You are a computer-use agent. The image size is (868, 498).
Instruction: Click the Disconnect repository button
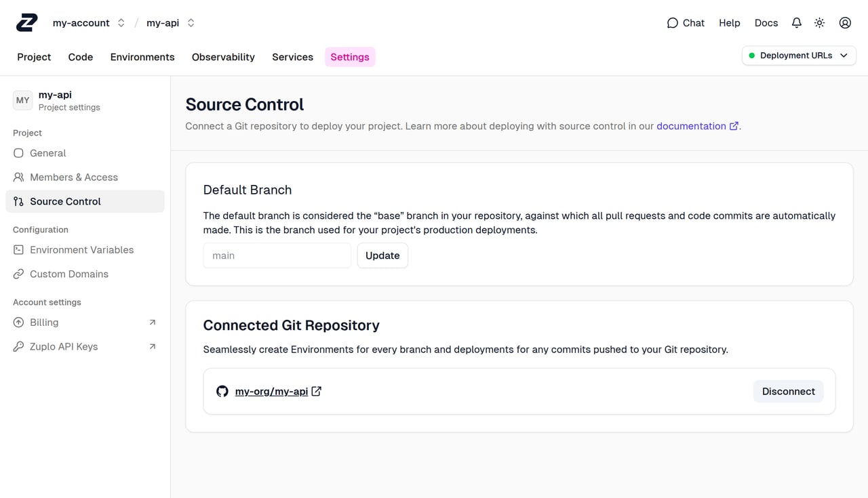pos(788,391)
